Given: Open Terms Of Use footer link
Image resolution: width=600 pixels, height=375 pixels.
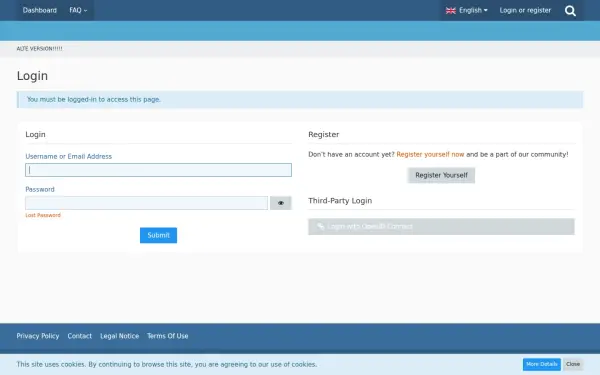Looking at the screenshot, I should click(x=168, y=336).
